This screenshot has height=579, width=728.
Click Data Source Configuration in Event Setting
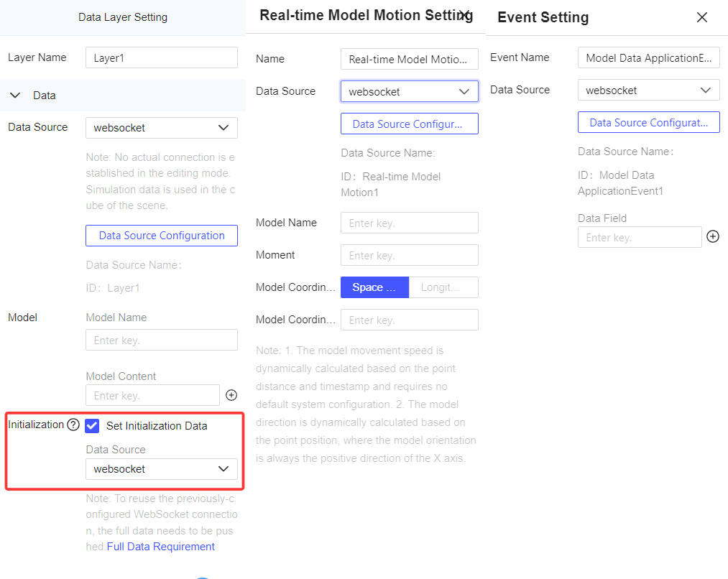pos(649,122)
